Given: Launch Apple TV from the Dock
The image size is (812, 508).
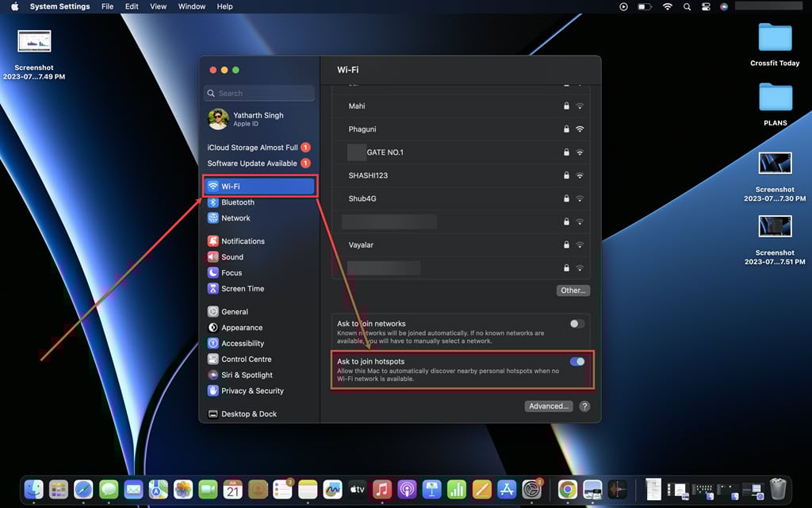Looking at the screenshot, I should (358, 489).
